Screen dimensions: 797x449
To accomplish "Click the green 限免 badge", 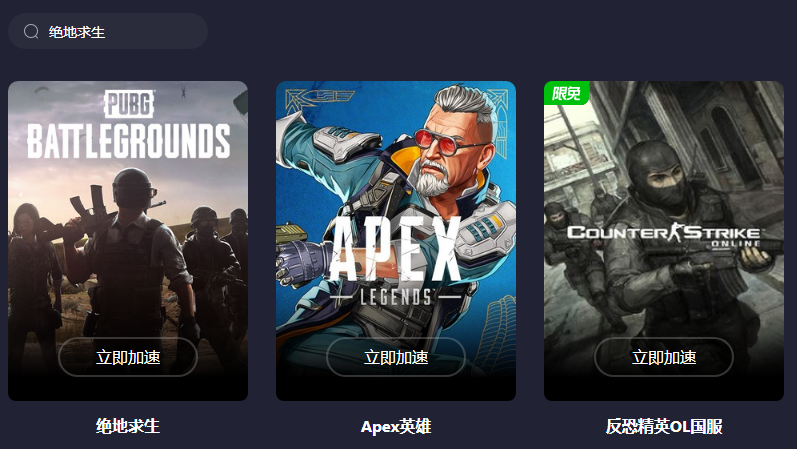I will coord(566,93).
